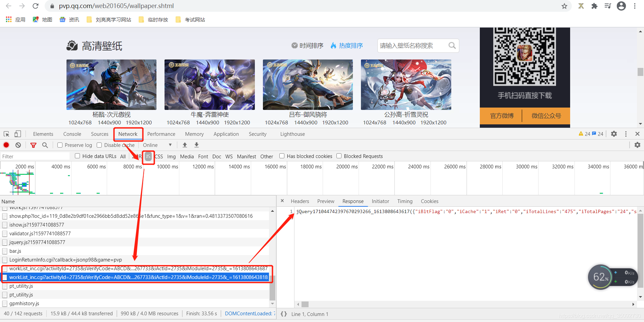Pretty-print the response with the braces icon
This screenshot has height=322, width=644.
(284, 314)
